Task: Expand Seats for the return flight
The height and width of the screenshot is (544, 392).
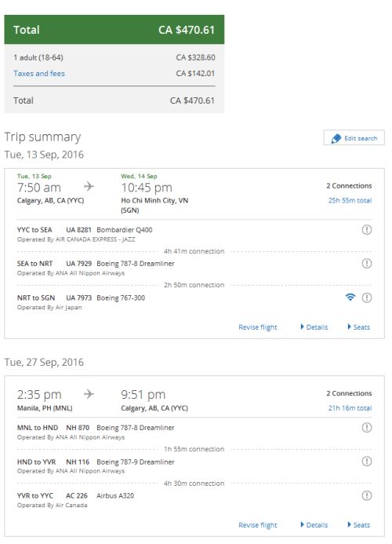Action: tap(359, 525)
